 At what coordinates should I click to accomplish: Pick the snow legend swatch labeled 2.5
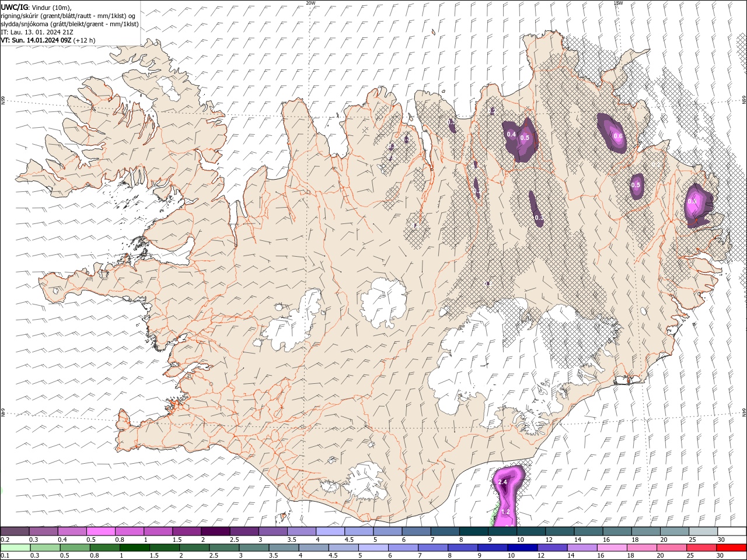point(243,531)
